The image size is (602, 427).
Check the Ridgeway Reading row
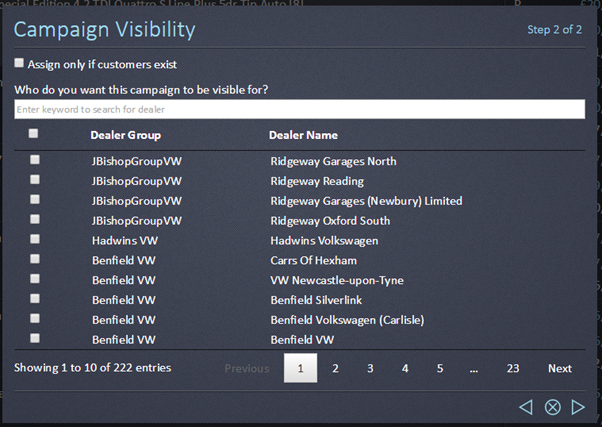[x=35, y=179]
